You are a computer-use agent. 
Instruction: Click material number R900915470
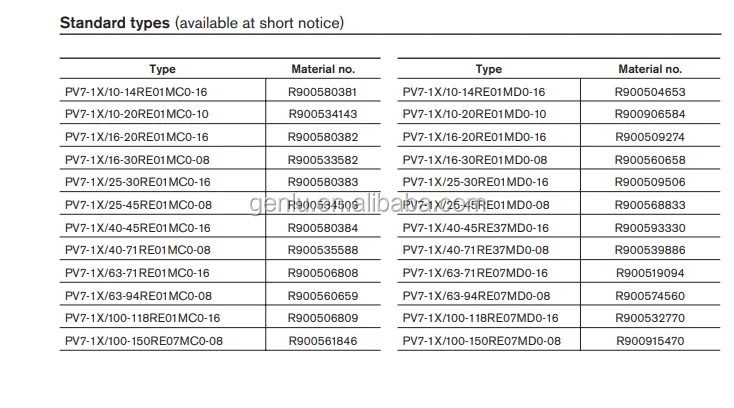[x=649, y=341]
